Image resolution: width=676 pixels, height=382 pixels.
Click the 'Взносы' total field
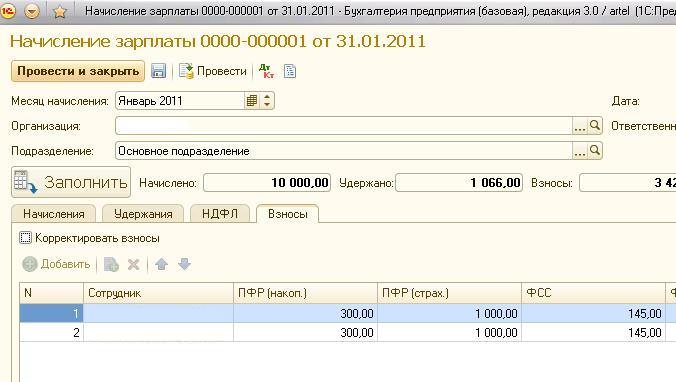pos(628,183)
